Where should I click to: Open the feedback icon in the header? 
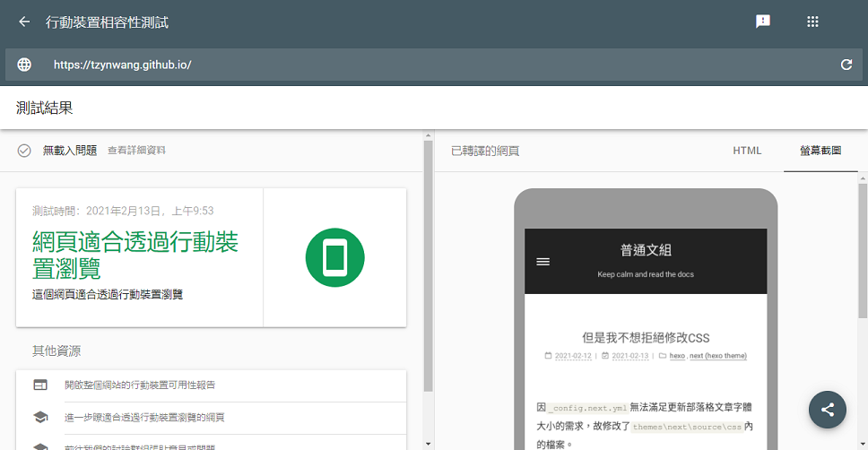coord(763,22)
